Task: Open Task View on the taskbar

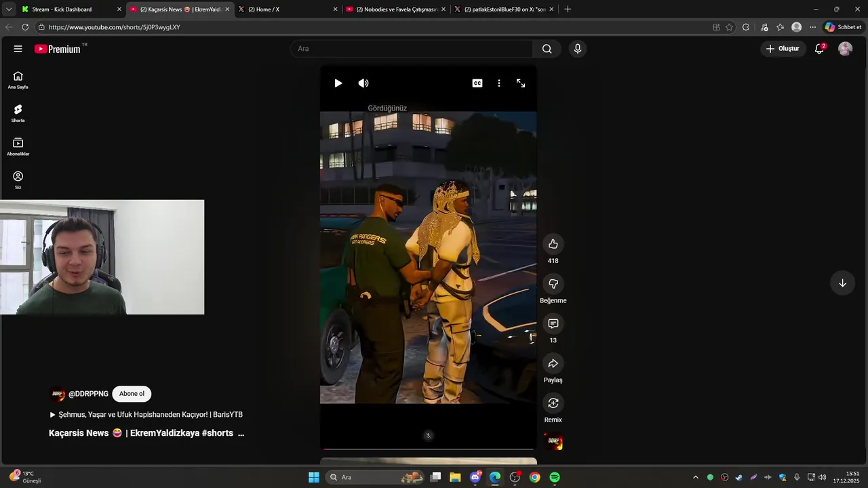Action: [436, 477]
